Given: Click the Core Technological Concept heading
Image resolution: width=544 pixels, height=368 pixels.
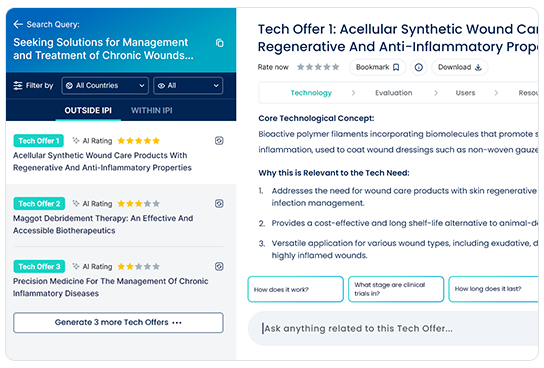Looking at the screenshot, I should click(x=316, y=118).
